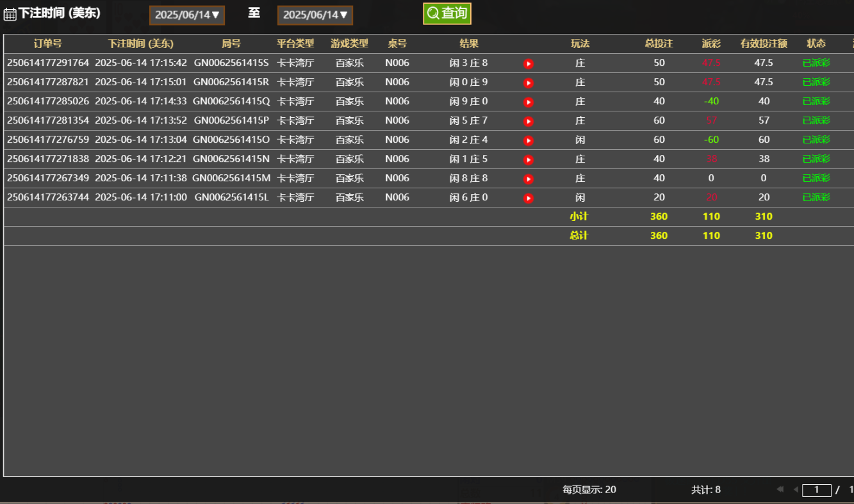Viewport: 854px width, 504px height.
Task: Open replay icon for round GN0062561415Q
Action: (x=529, y=102)
